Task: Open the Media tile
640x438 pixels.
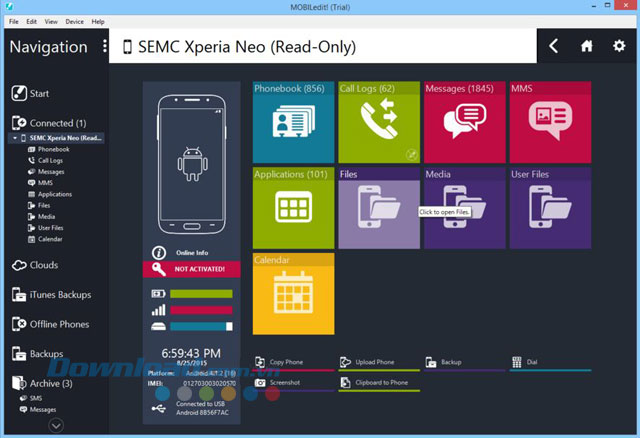Action: click(x=464, y=208)
